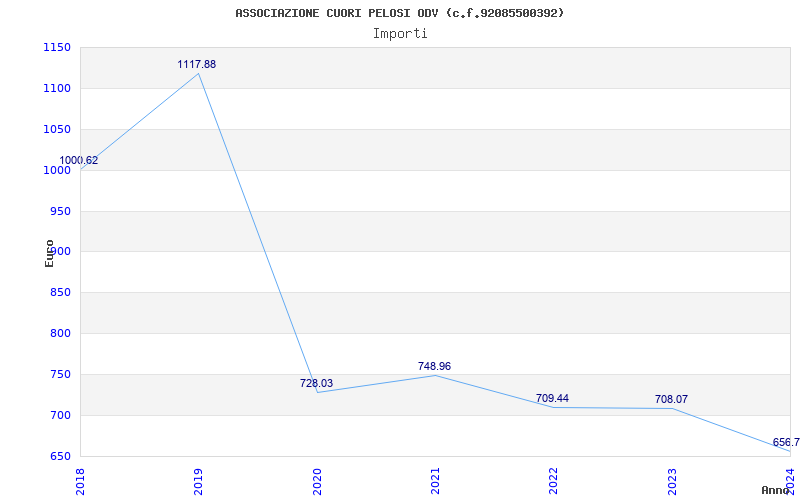Click the 2022 x-axis label
Image resolution: width=800 pixels, height=500 pixels.
[x=554, y=482]
